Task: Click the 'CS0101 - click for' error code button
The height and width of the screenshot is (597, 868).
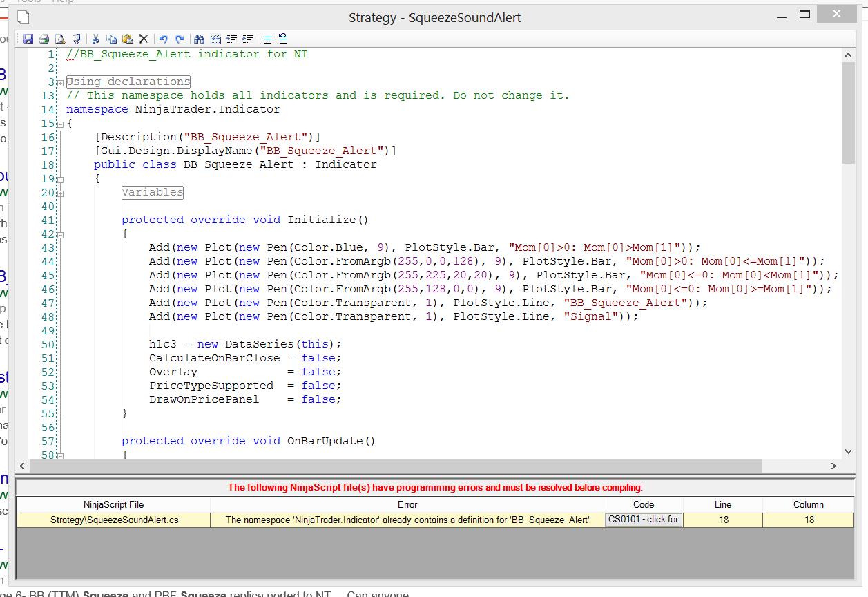Action: point(643,520)
